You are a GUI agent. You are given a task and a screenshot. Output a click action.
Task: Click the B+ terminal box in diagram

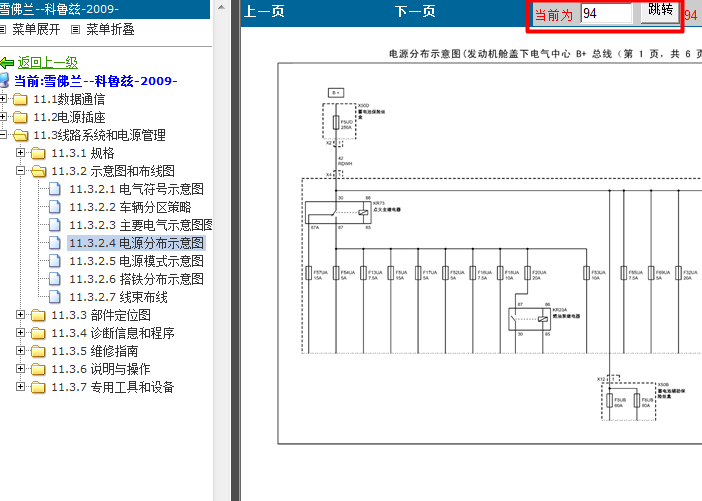point(336,93)
